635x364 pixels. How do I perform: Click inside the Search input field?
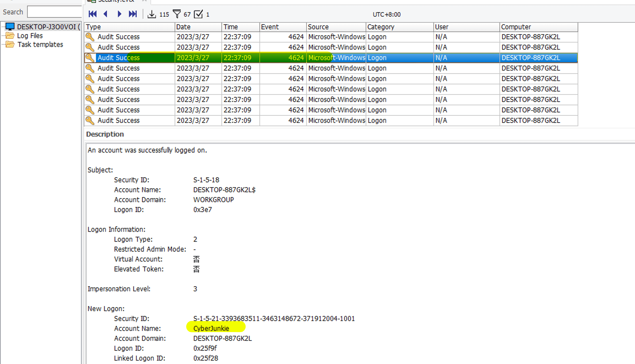(x=55, y=12)
